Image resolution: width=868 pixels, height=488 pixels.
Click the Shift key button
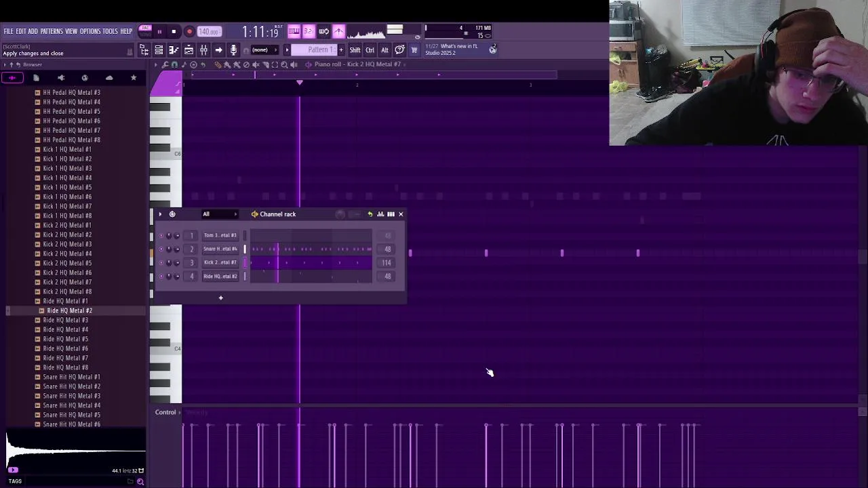click(355, 50)
